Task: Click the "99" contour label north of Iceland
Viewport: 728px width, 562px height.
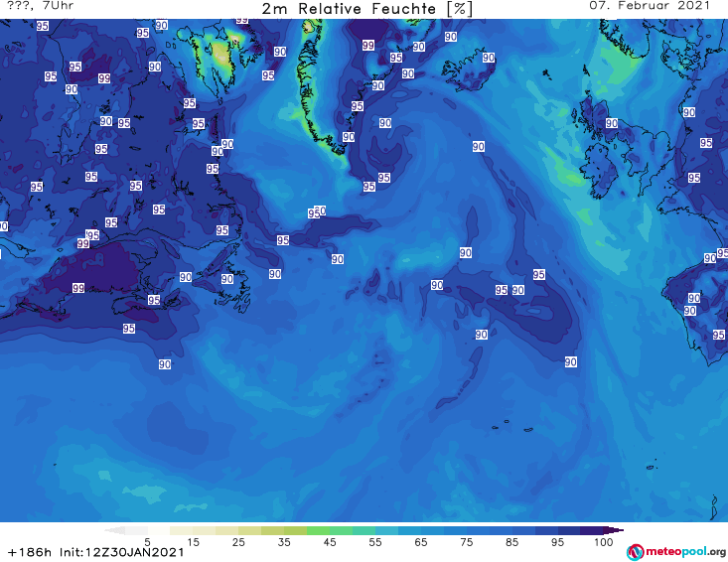Action: (368, 46)
